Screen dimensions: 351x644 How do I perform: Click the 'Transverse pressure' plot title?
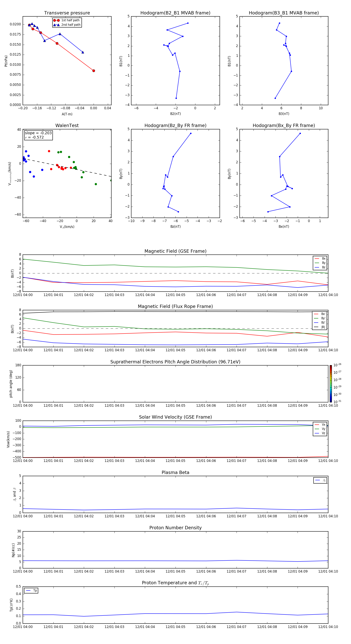67,13
